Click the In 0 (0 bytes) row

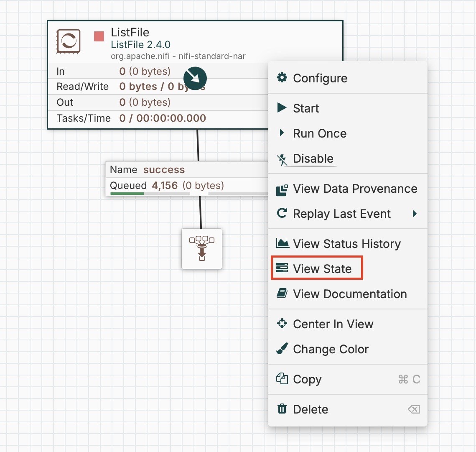(158, 72)
